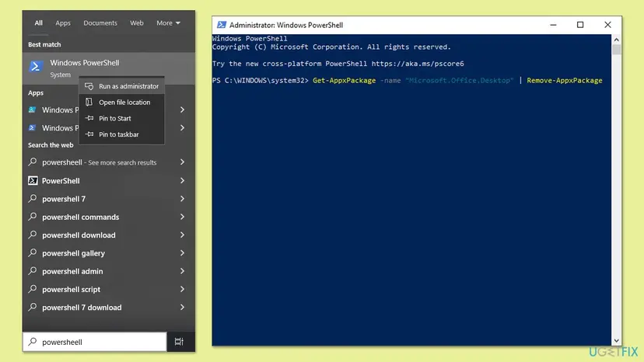Open Windows PowerShell best match result
Viewport: 644px width, 362px height.
point(108,68)
